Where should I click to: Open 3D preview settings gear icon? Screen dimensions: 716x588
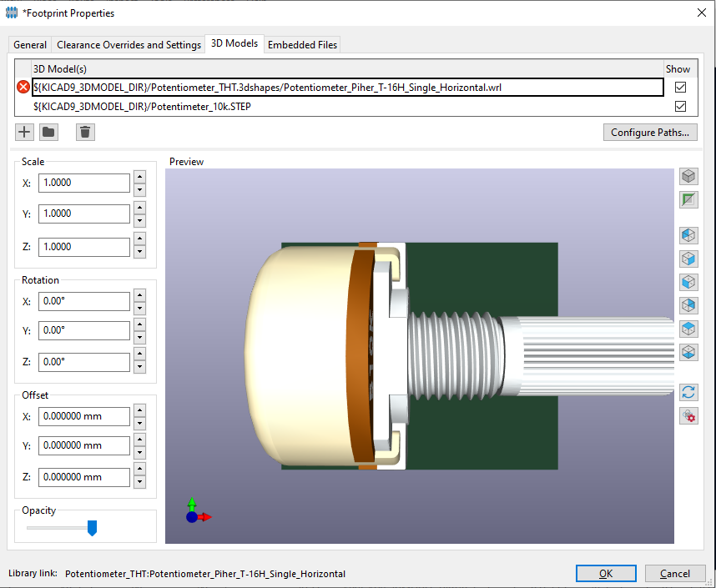pyautogui.click(x=688, y=416)
